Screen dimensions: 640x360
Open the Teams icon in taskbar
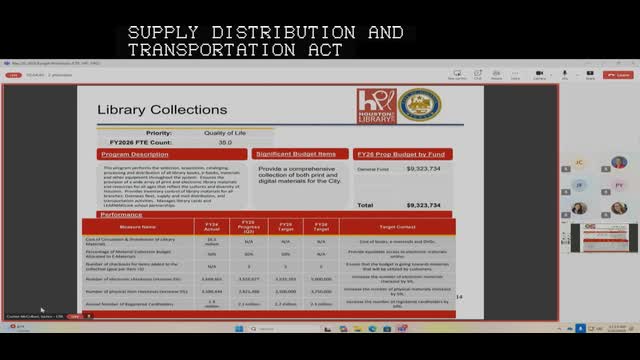click(x=402, y=329)
